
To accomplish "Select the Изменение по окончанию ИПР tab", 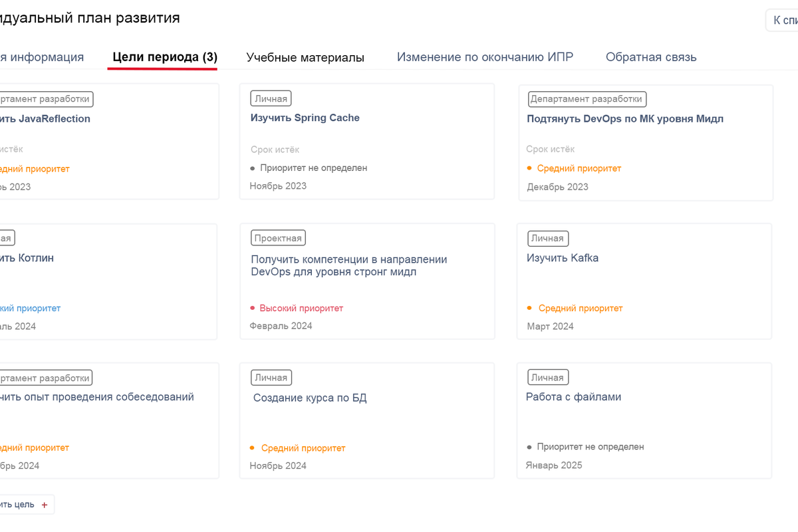I will (x=485, y=57).
